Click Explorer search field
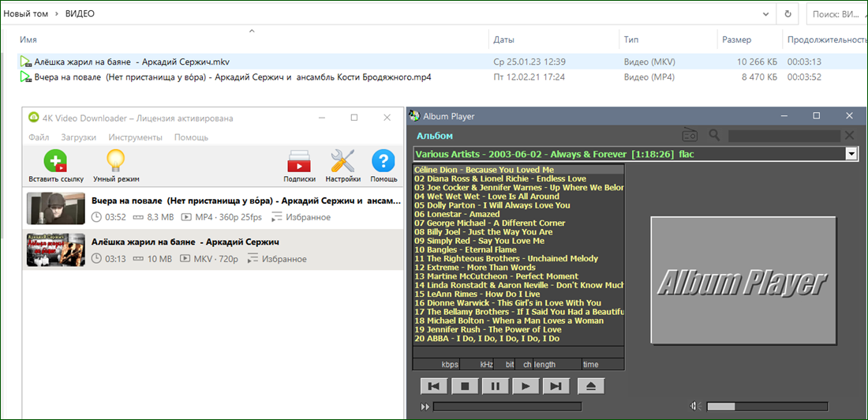This screenshot has width=868, height=420. click(x=837, y=14)
